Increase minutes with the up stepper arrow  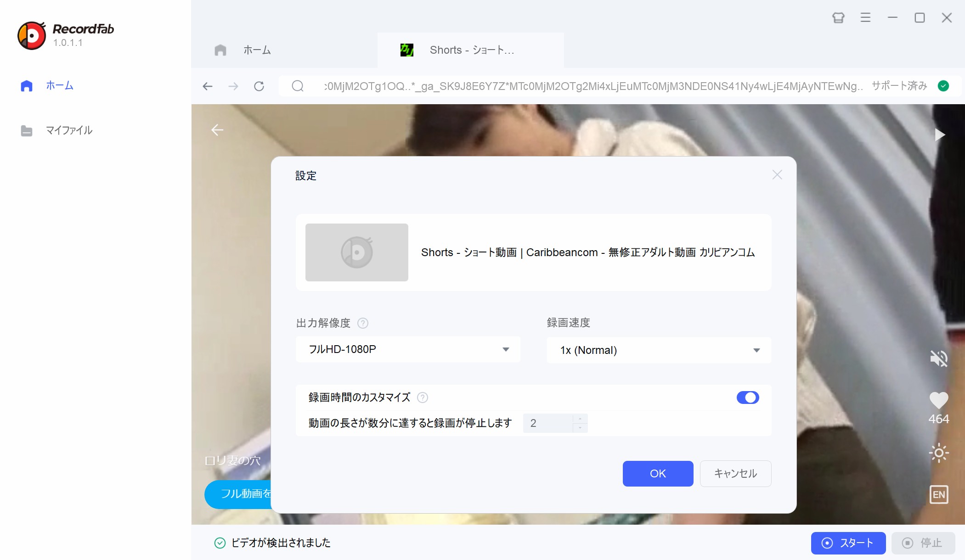[580, 419]
